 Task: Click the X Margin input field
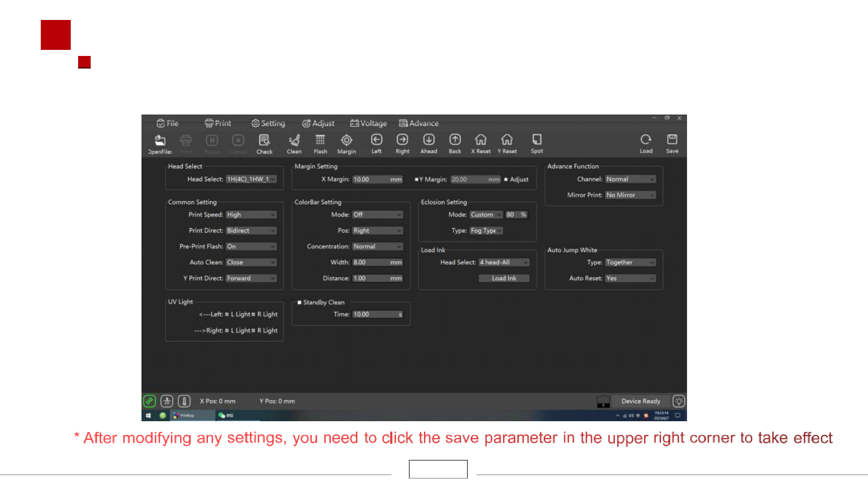[371, 180]
